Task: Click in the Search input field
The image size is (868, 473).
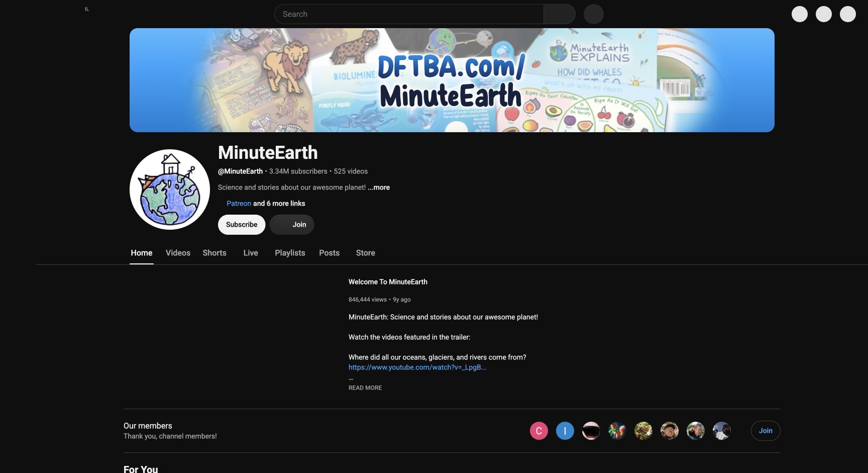Action: point(409,14)
